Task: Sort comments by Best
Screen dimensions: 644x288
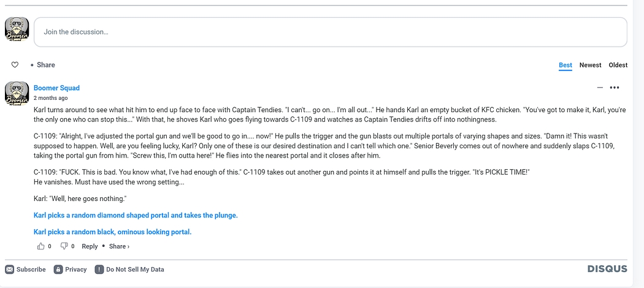Action: [565, 65]
